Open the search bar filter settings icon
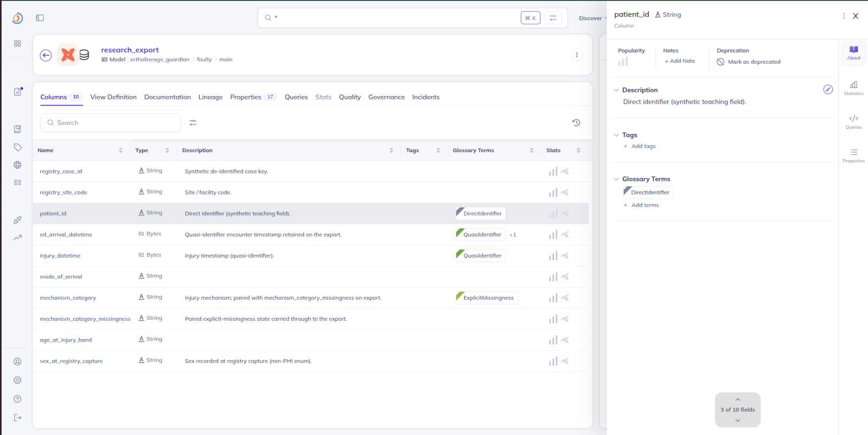Viewport: 868px width, 435px height. [x=553, y=18]
